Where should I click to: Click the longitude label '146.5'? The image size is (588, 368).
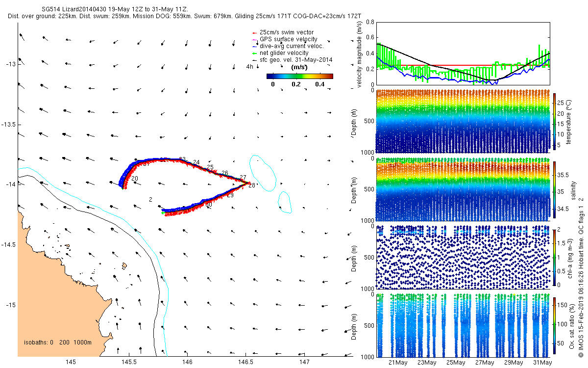point(245,362)
